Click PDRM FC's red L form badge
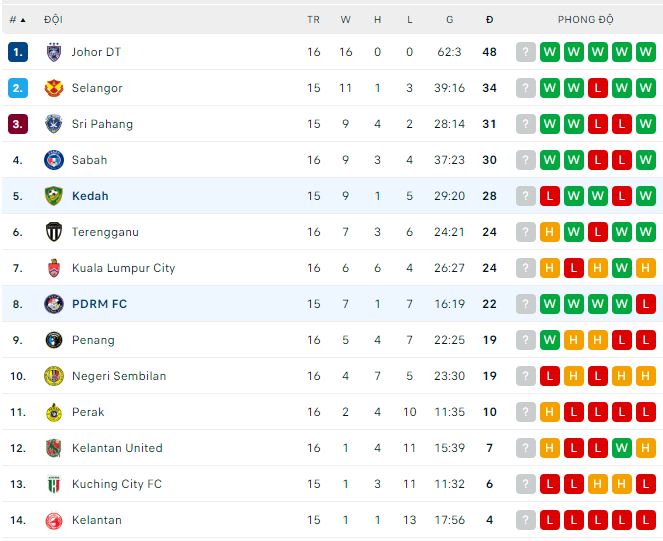 click(646, 304)
